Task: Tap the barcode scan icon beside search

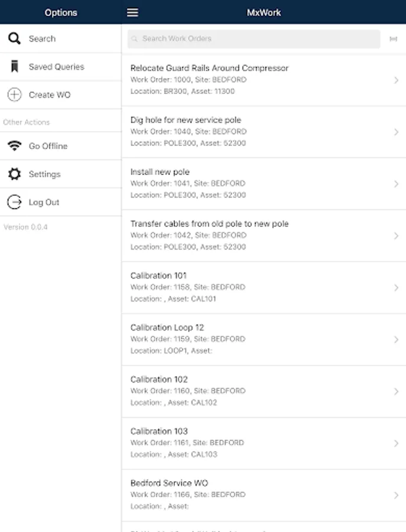Action: point(393,39)
